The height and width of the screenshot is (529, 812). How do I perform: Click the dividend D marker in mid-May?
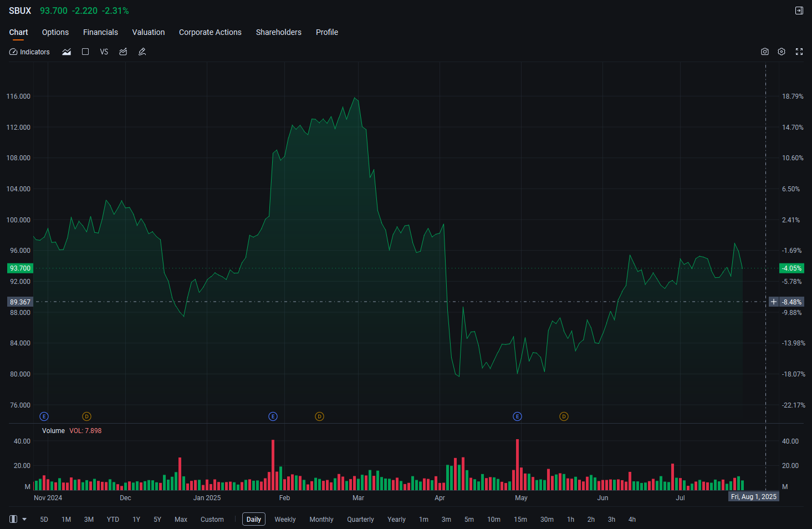(x=564, y=416)
